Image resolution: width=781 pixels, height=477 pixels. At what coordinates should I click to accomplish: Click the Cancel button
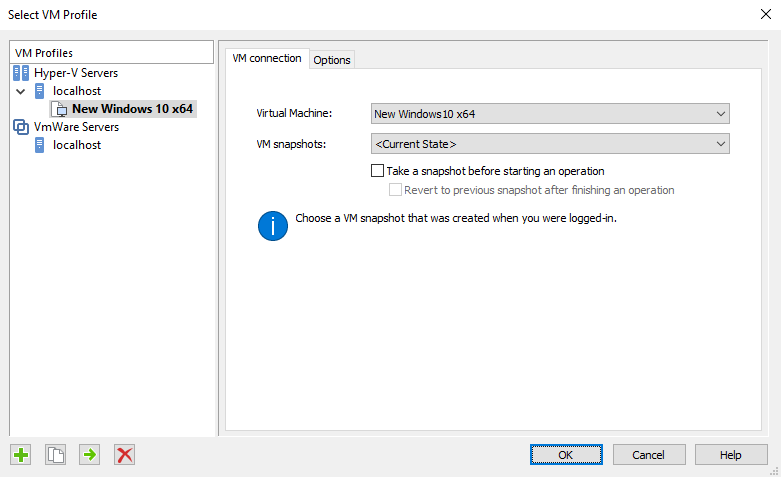(x=649, y=455)
